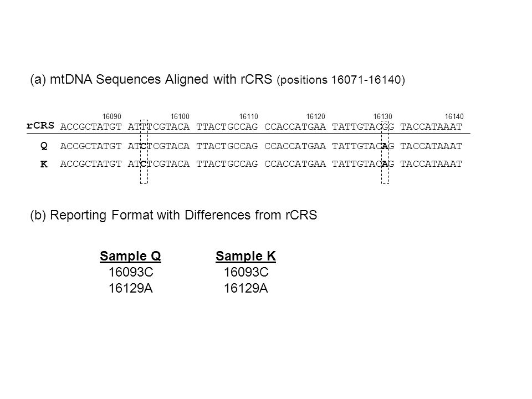Click the bold A in Q sequence

pos(385,146)
